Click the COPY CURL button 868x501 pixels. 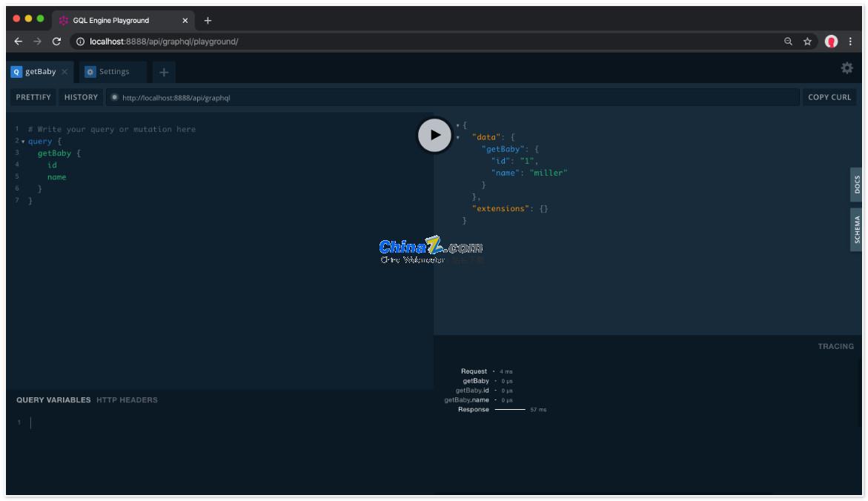coord(829,97)
